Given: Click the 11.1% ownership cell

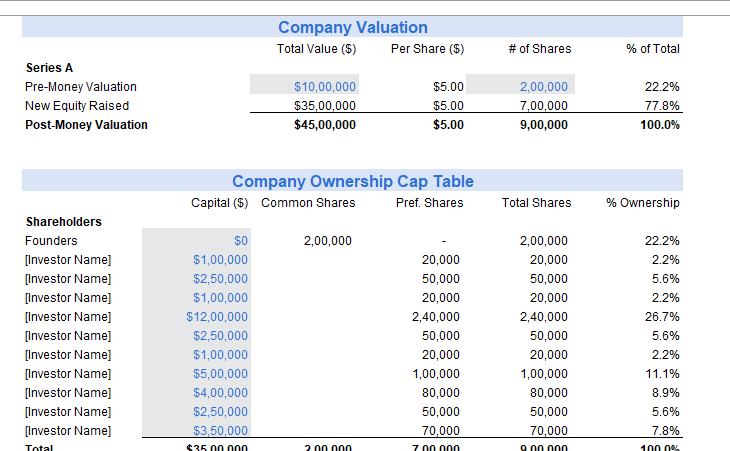Looking at the screenshot, I should click(x=663, y=374).
